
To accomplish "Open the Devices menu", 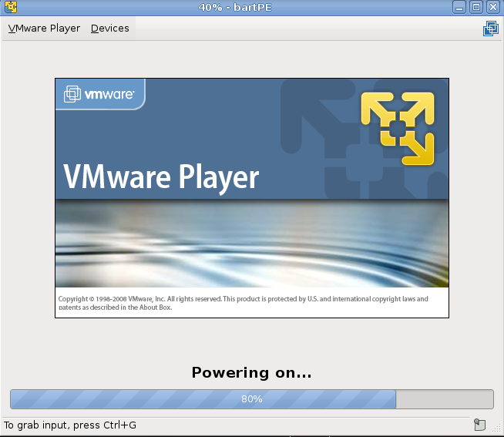I will pyautogui.click(x=110, y=29).
